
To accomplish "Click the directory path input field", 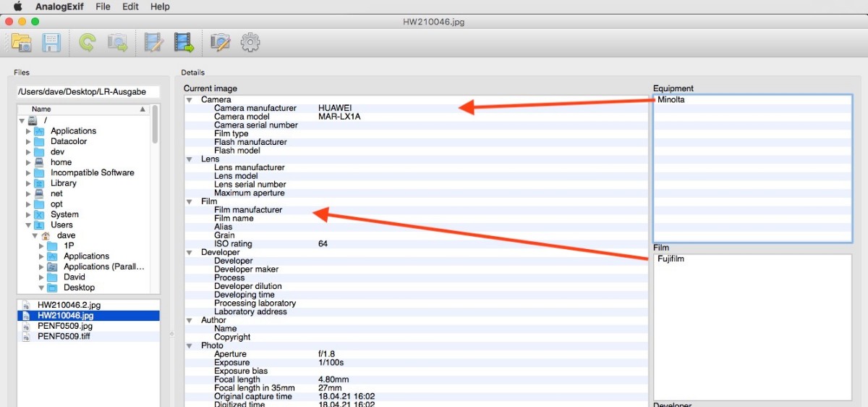I will pos(88,92).
